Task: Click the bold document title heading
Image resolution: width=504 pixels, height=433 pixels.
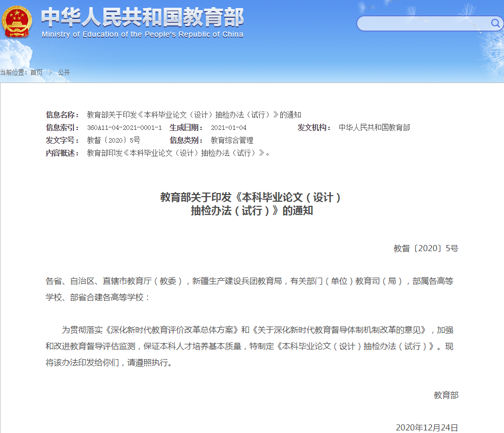Action: tap(251, 204)
